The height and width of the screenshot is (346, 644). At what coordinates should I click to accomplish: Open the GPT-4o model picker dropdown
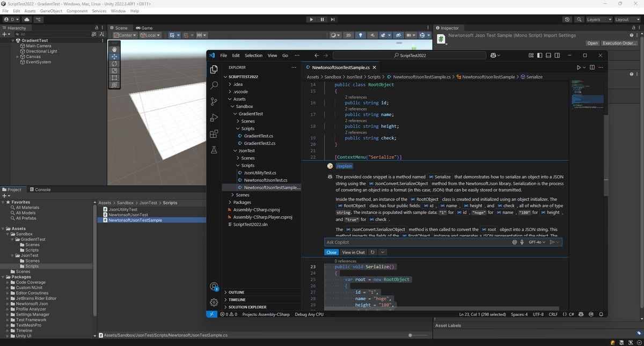[x=537, y=242]
